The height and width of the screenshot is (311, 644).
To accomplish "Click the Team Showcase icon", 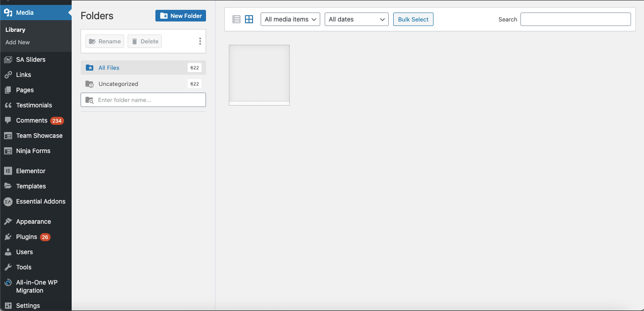I will 8,135.
